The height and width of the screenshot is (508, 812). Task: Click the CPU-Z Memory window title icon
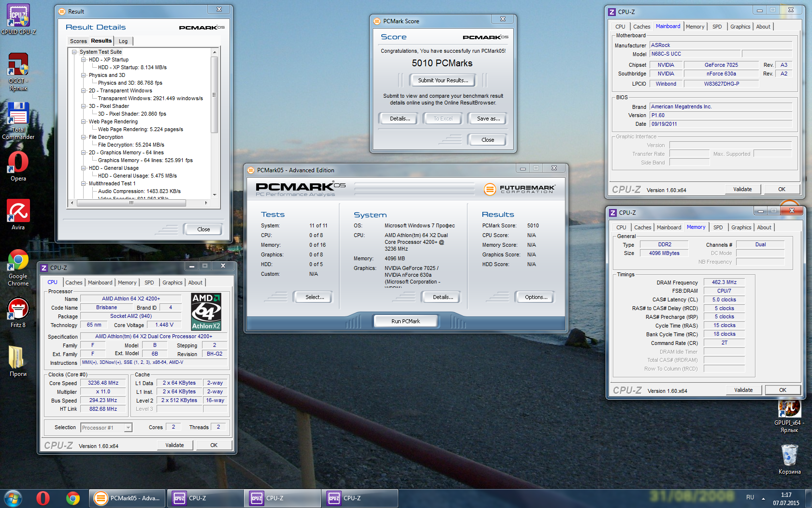[613, 213]
